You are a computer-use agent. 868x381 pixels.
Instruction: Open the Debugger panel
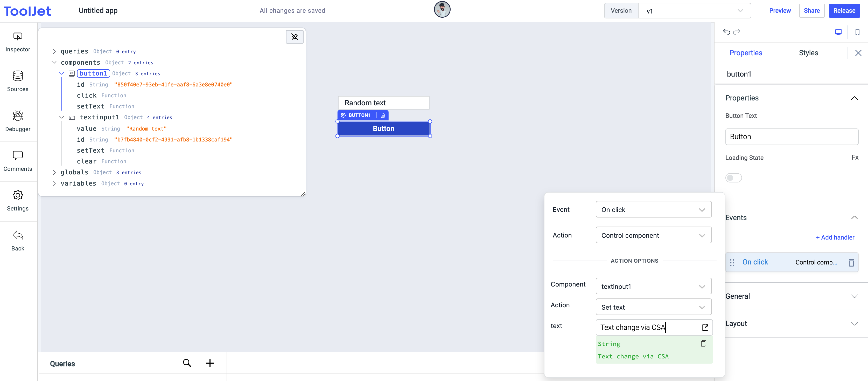pos(18,121)
